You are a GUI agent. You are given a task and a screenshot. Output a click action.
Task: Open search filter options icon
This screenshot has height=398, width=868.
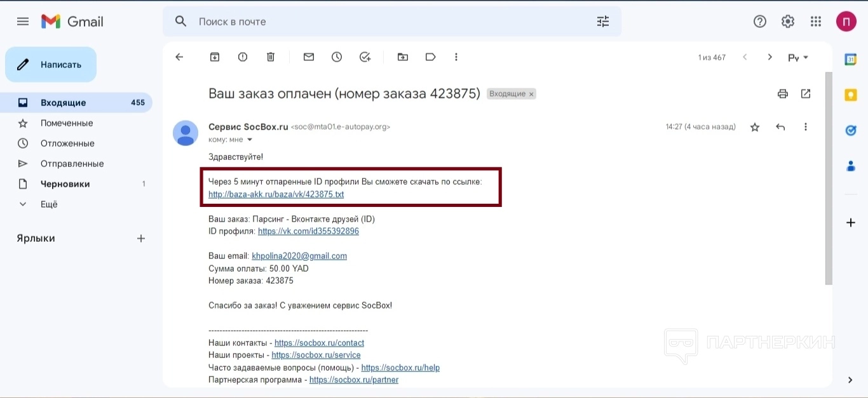603,22
